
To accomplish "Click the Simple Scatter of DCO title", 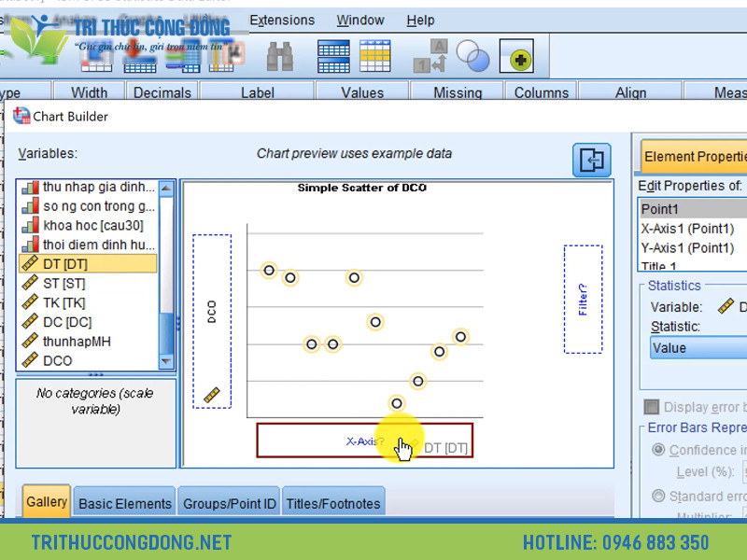I will [x=361, y=188].
